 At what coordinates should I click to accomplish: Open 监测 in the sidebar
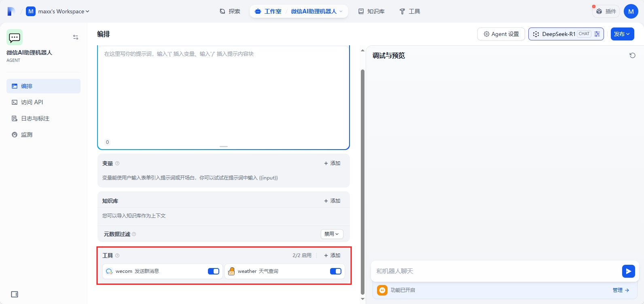point(43,135)
